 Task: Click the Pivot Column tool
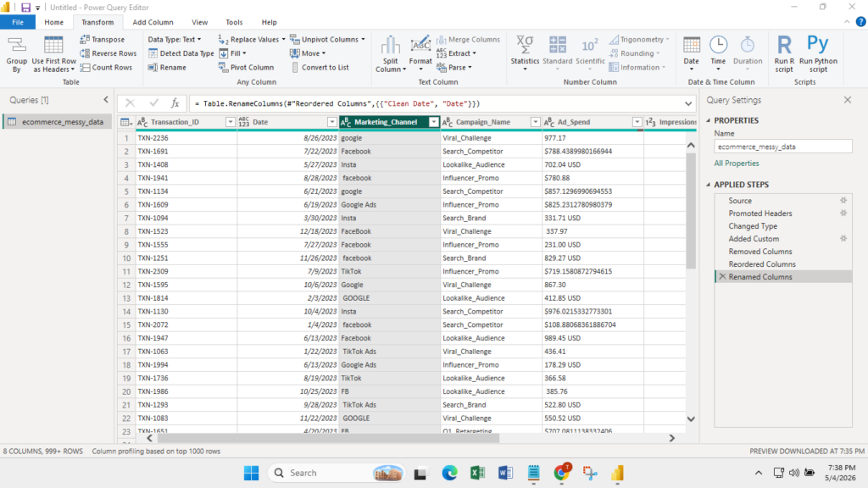[247, 67]
